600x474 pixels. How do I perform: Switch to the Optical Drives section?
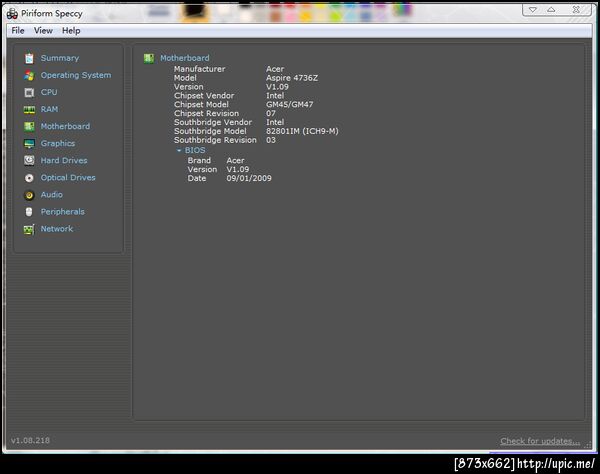coord(68,178)
